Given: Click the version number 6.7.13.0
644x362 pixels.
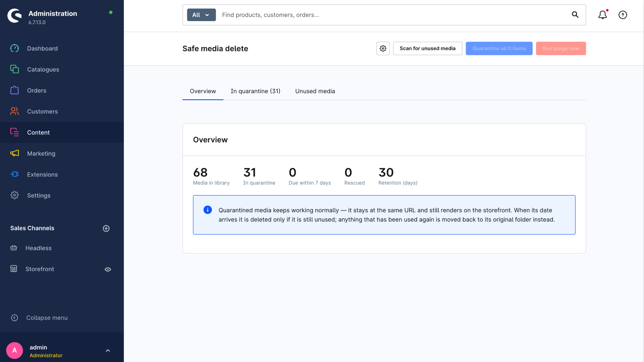Looking at the screenshot, I should [x=37, y=22].
